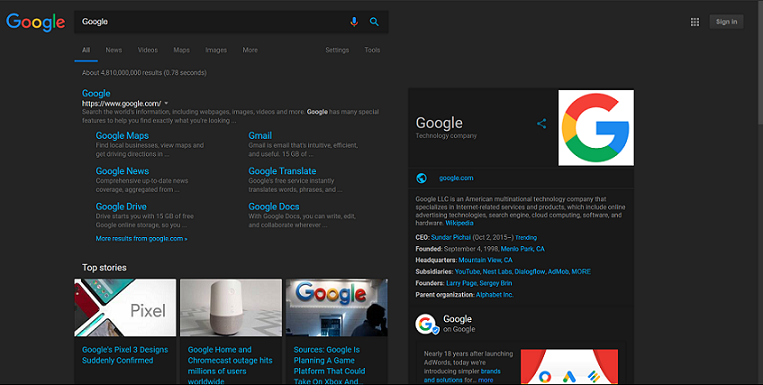The width and height of the screenshot is (763, 385).
Task: Open the Google Drive sitelink
Action: [121, 207]
